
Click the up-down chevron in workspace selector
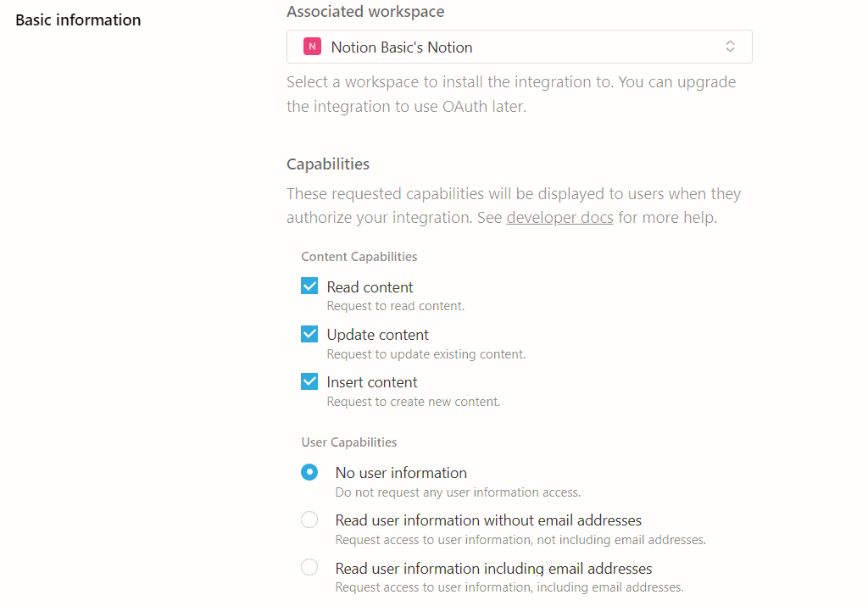click(730, 47)
